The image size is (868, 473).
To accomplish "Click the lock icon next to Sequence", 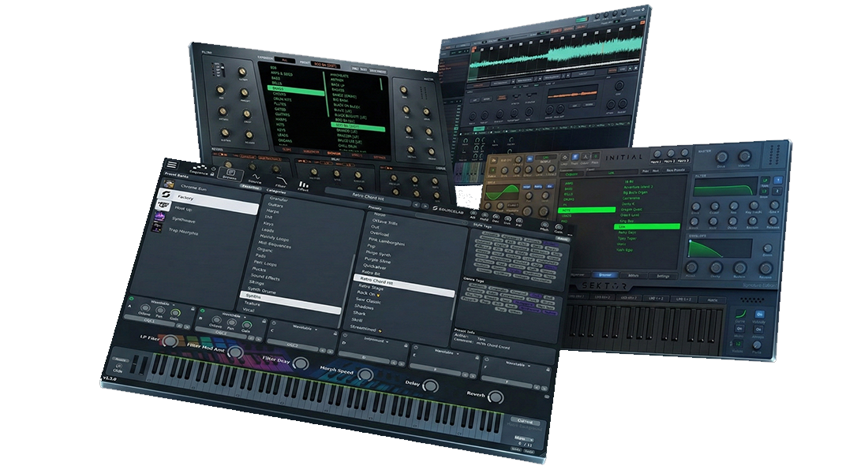I will [x=212, y=174].
